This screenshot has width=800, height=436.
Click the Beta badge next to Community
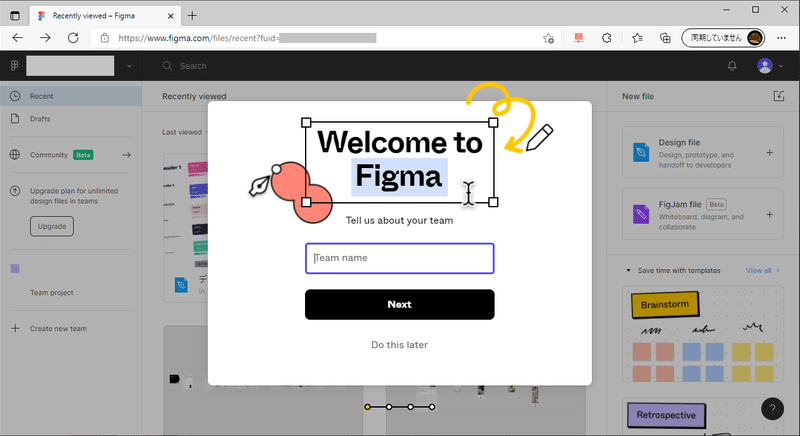click(83, 155)
